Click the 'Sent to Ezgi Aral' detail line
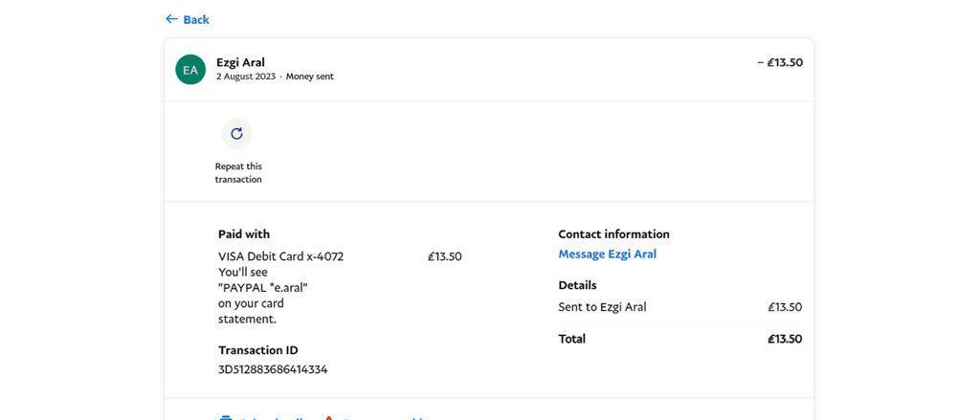Image resolution: width=980 pixels, height=420 pixels. 602,307
